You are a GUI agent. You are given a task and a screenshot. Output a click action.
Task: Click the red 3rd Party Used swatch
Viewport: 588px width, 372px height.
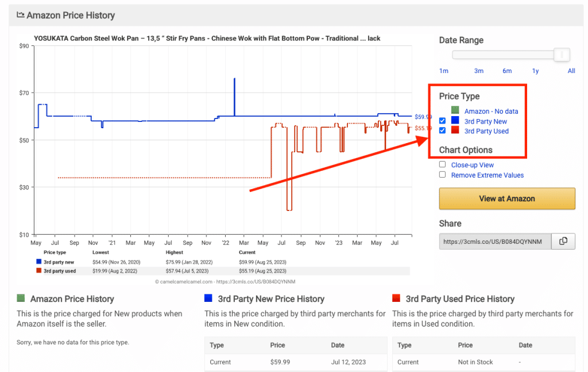pyautogui.click(x=455, y=130)
